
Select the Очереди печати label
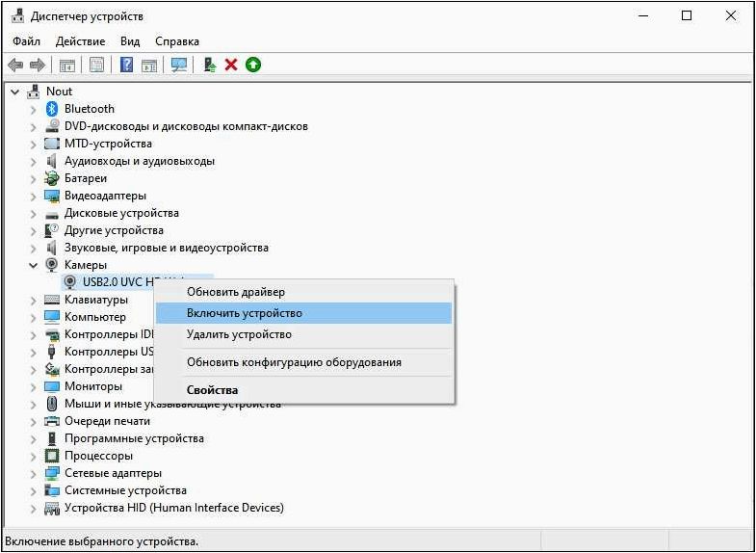[107, 421]
